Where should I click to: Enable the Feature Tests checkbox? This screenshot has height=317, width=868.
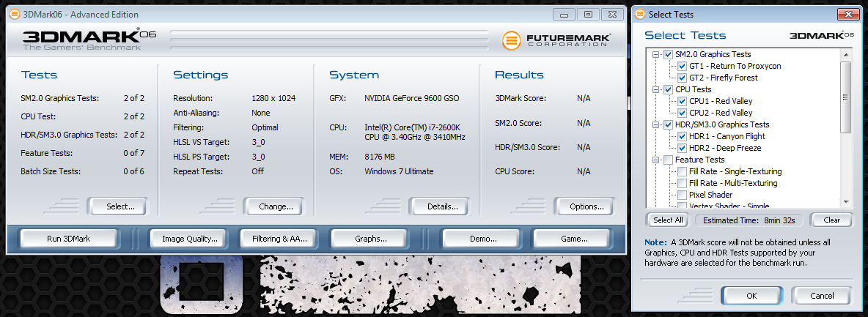pos(668,160)
